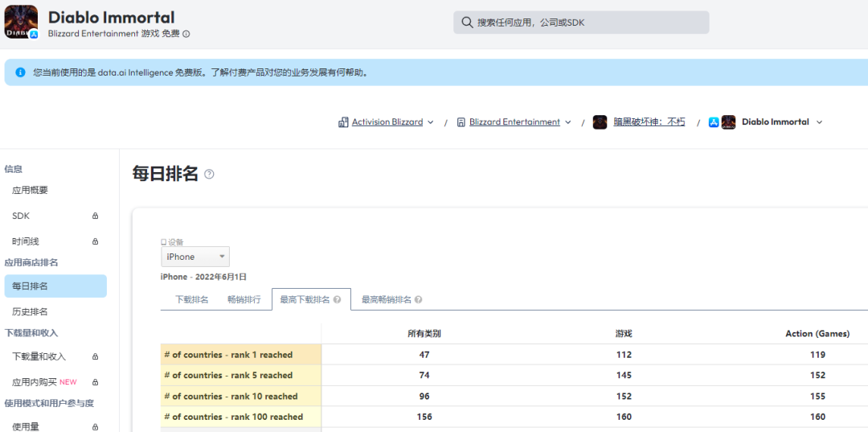The height and width of the screenshot is (432, 868).
Task: Open 时间线 in the sidebar
Action: (26, 241)
